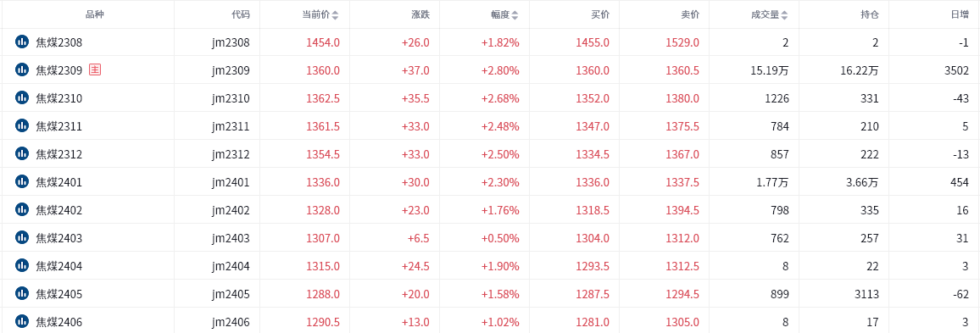Open chart icon for 焦煤2406
This screenshot has height=333, width=980.
tap(22, 321)
